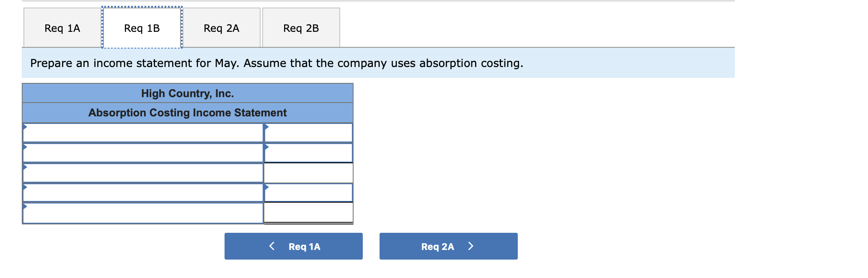The width and height of the screenshot is (868, 278).
Task: Switch to the Req 1A tab
Action: pyautogui.click(x=61, y=28)
